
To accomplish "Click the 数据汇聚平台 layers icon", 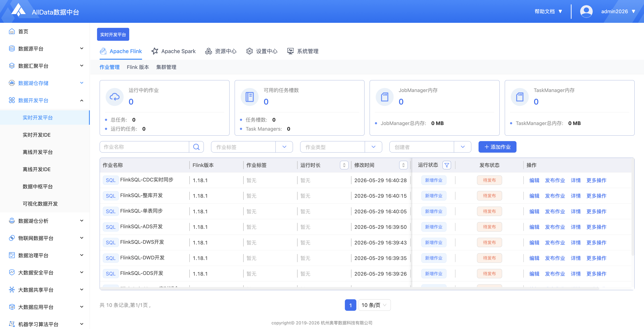I will coord(12,66).
